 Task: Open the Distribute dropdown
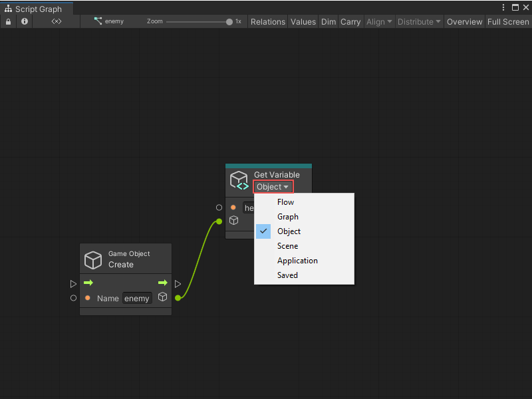(x=418, y=21)
